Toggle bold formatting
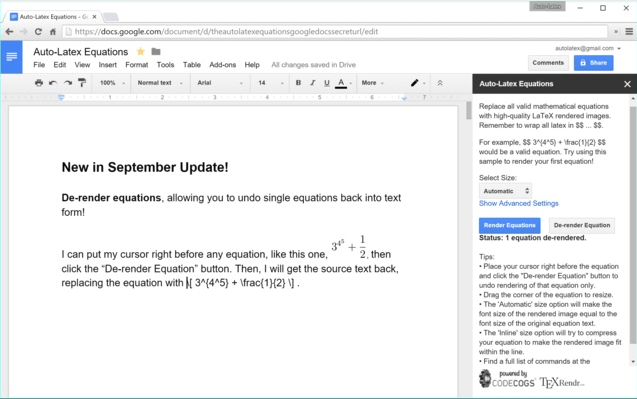Viewport: 637px width, 399px height. [x=298, y=83]
